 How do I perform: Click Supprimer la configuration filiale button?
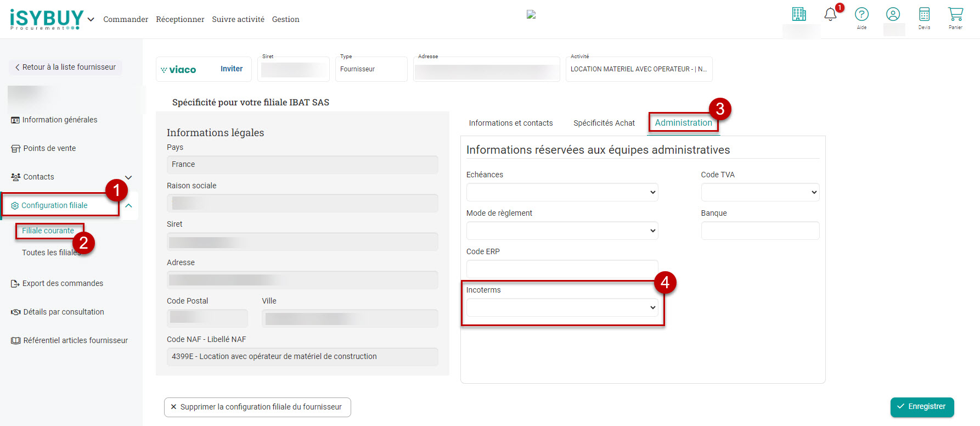(257, 407)
